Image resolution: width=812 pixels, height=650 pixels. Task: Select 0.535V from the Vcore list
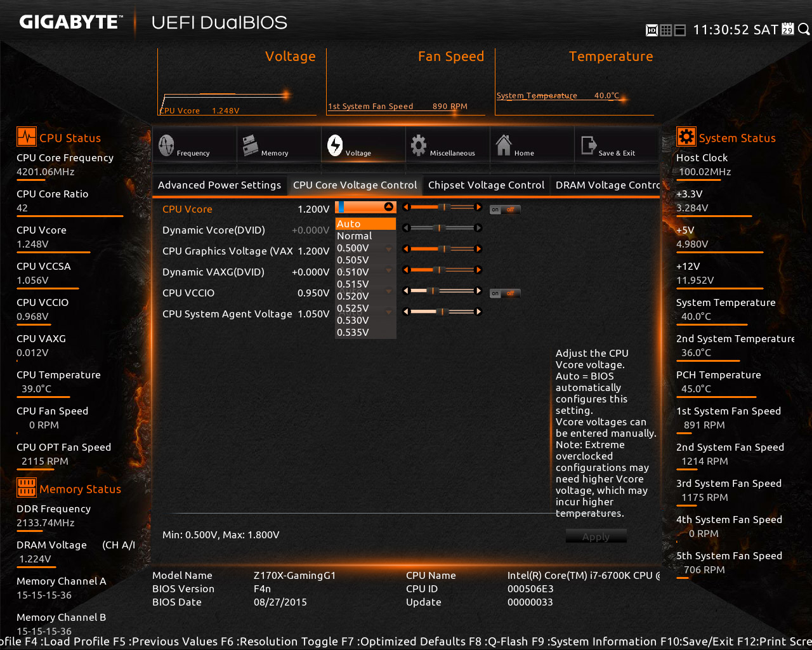(x=365, y=332)
